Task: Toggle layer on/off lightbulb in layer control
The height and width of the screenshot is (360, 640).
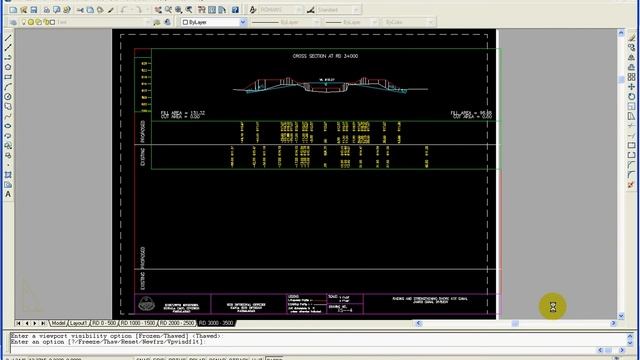Action: (x=24, y=22)
